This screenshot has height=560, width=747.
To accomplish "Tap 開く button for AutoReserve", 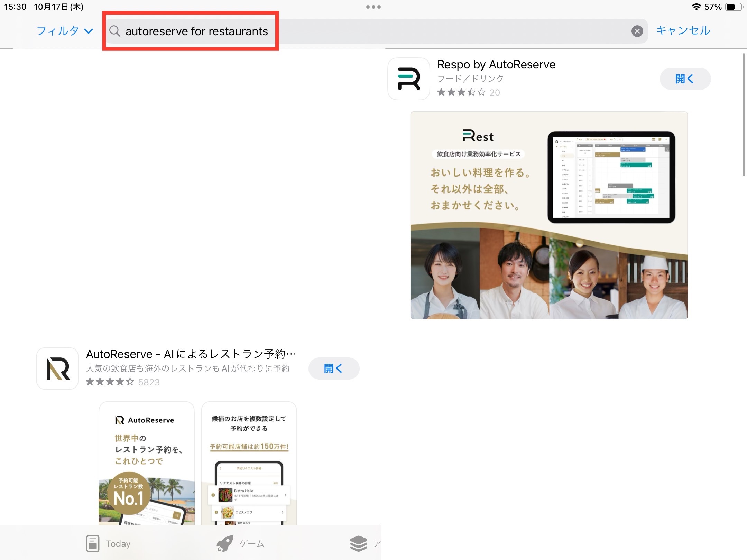I will [334, 368].
